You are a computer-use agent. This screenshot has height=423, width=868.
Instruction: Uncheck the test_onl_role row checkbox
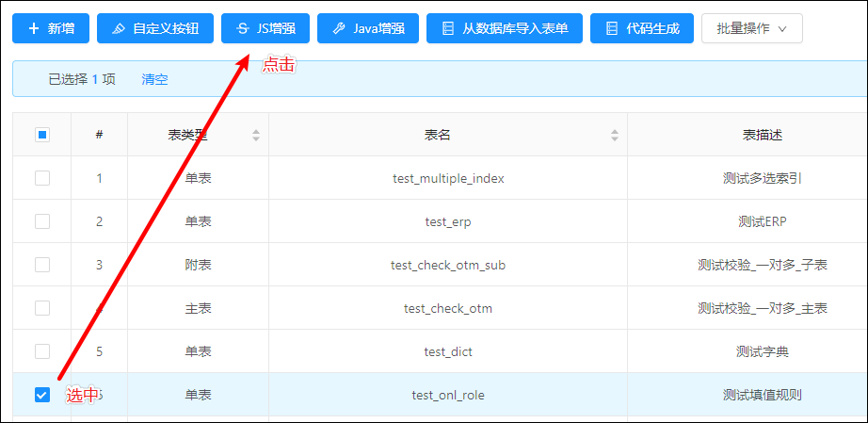pyautogui.click(x=42, y=395)
